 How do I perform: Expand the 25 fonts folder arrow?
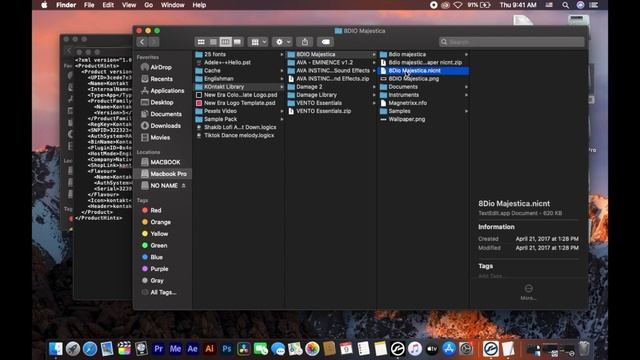click(x=282, y=54)
